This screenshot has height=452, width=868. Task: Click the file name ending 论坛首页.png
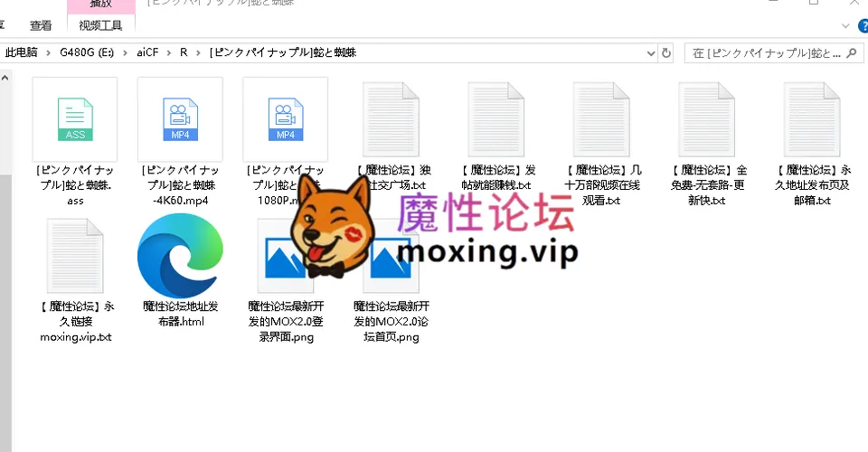392,322
